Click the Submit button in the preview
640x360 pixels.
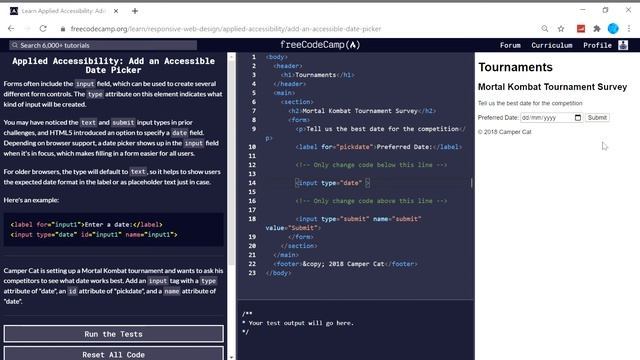click(x=597, y=118)
